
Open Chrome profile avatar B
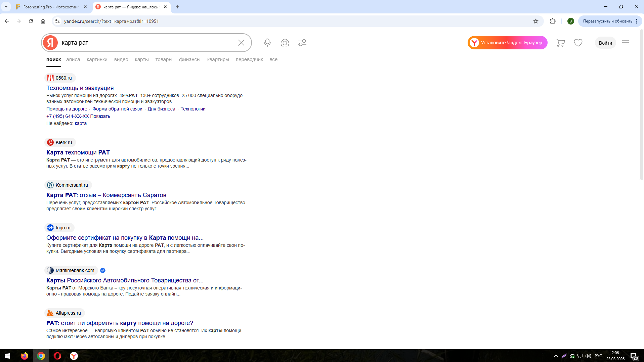(x=570, y=21)
